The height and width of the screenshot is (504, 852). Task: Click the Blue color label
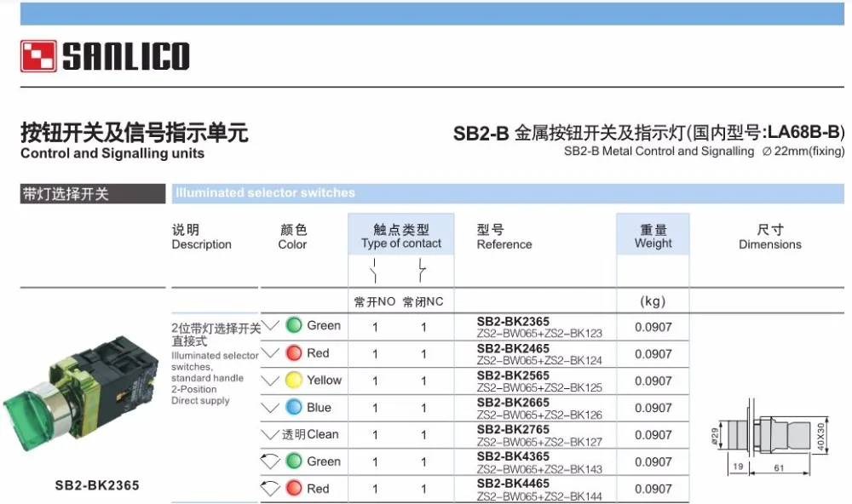(319, 407)
